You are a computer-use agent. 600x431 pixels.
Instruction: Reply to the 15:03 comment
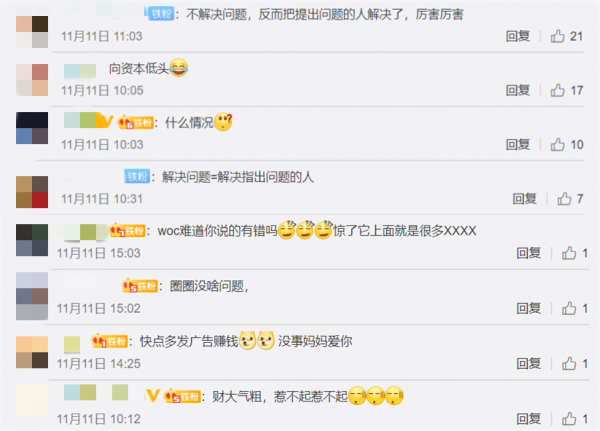528,253
